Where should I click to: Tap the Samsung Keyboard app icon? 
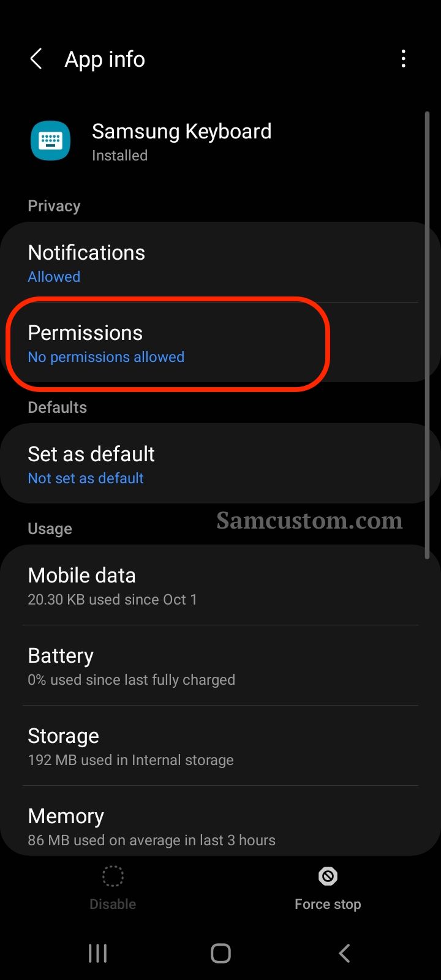(50, 141)
